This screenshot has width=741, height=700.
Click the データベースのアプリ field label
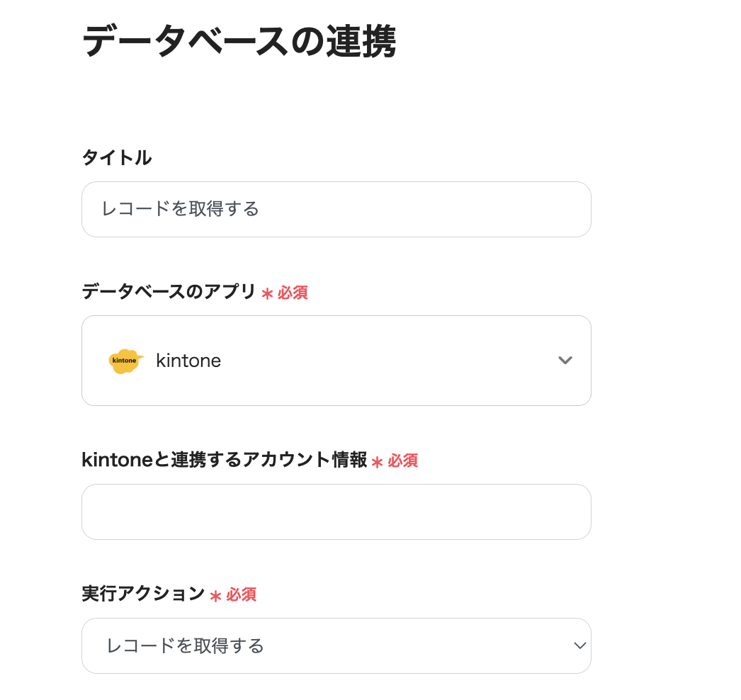pos(169,291)
